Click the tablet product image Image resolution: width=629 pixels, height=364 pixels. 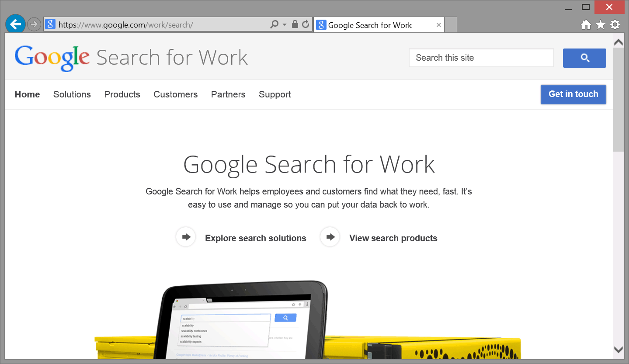tap(240, 320)
